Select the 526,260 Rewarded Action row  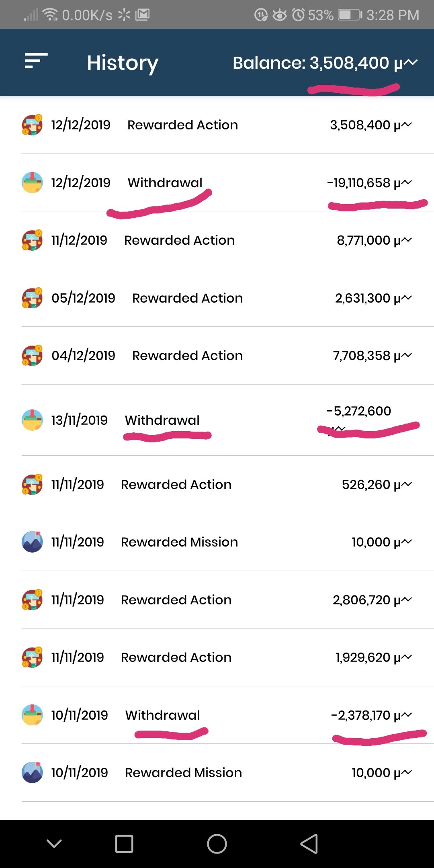click(227, 485)
